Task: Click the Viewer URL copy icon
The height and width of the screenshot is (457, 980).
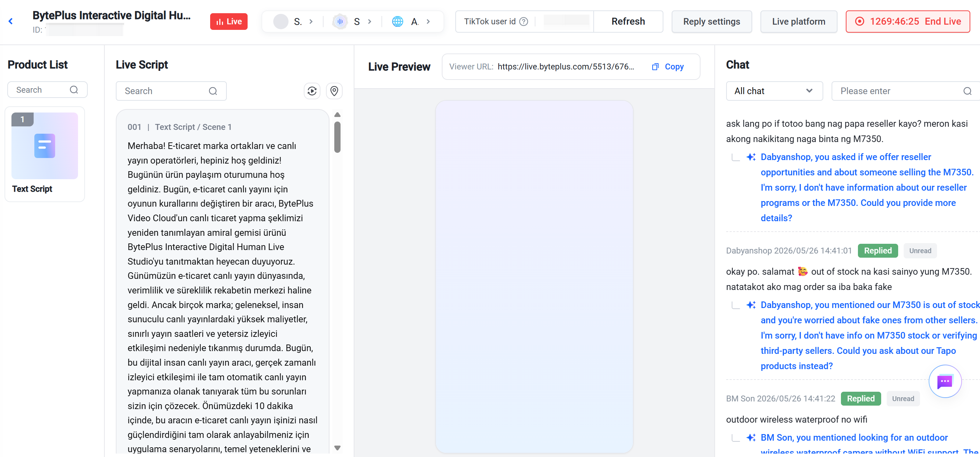Action: [x=655, y=67]
